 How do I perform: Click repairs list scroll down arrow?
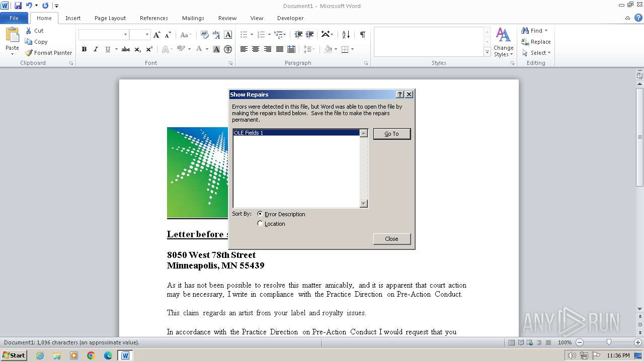[x=364, y=204]
